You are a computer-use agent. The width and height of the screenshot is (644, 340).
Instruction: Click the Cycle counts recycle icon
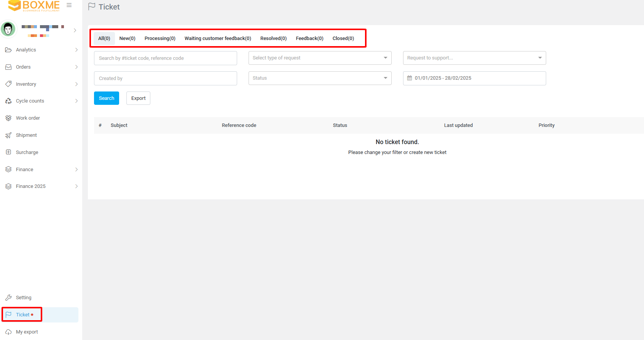point(8,101)
